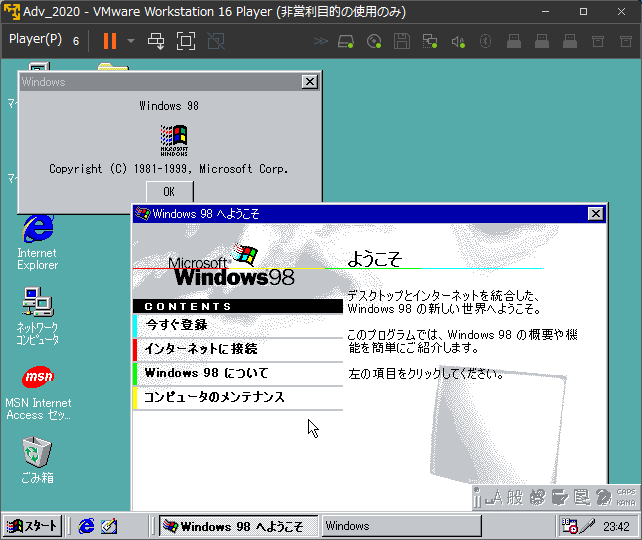Screen dimensions: 642x540
Task: Click the Unity mode icon in the VMware toolbar
Action: (x=216, y=41)
